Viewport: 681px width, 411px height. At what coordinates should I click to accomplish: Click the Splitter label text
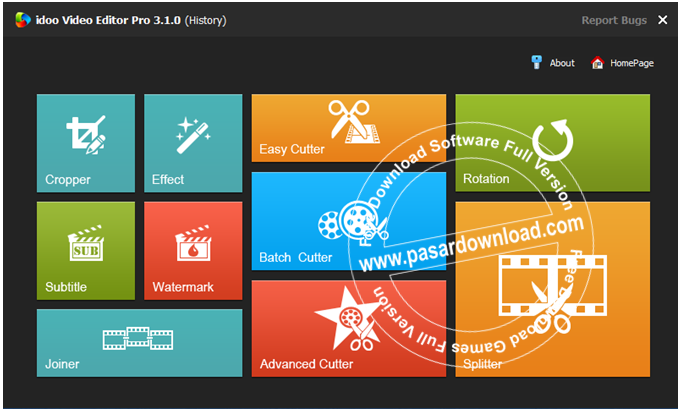tap(483, 364)
